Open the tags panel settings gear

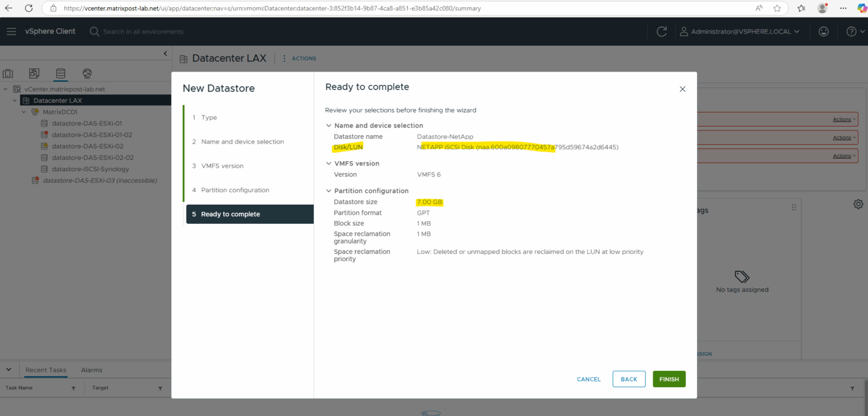coord(858,203)
